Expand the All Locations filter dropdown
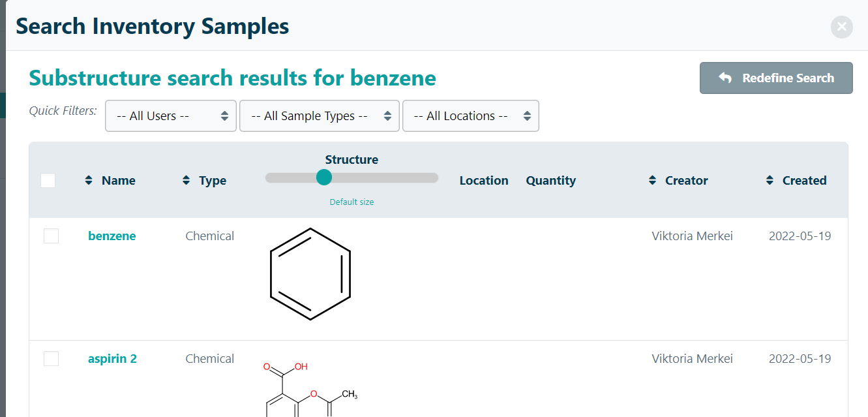Image resolution: width=868 pixels, height=417 pixels. pos(470,116)
